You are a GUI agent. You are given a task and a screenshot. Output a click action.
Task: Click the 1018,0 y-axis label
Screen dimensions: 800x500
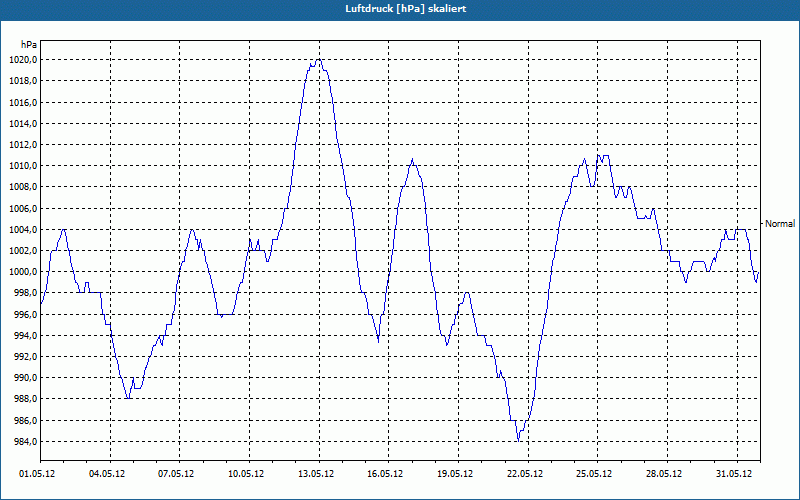click(22, 81)
